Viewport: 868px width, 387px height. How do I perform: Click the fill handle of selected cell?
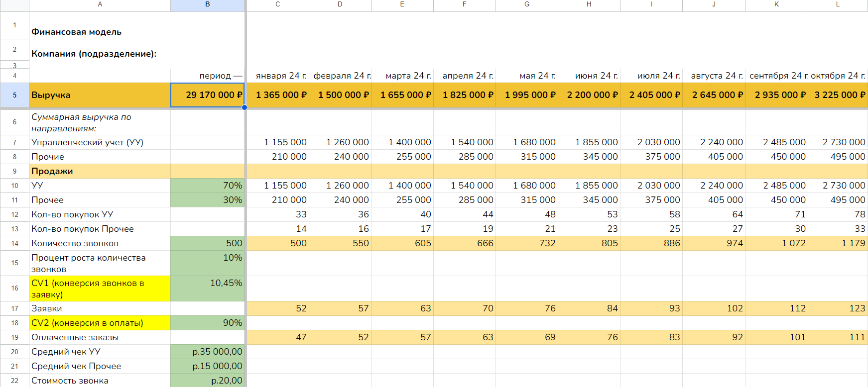coord(245,107)
